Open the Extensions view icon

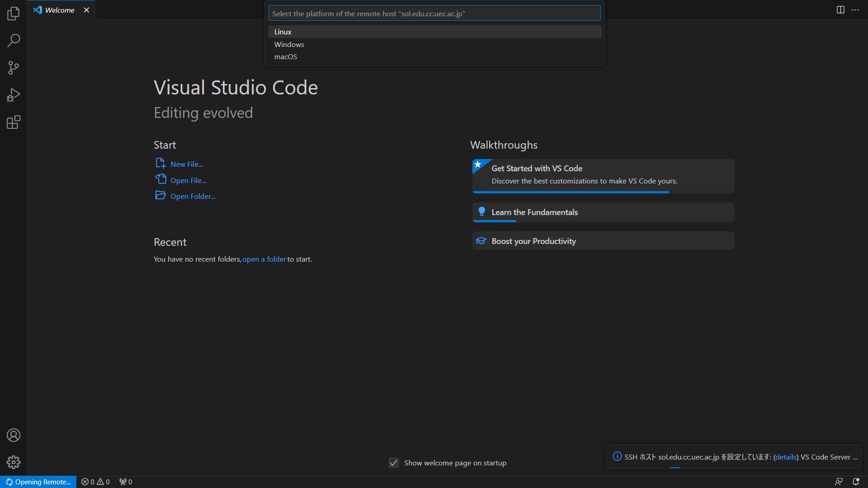(x=14, y=122)
